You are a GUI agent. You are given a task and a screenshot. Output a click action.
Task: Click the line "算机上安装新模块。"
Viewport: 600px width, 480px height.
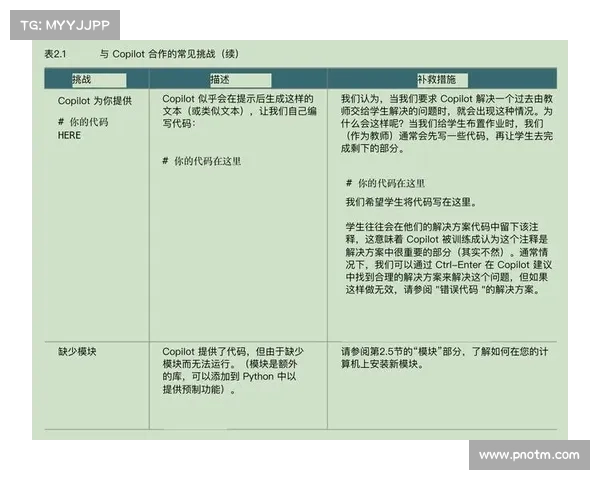click(383, 364)
